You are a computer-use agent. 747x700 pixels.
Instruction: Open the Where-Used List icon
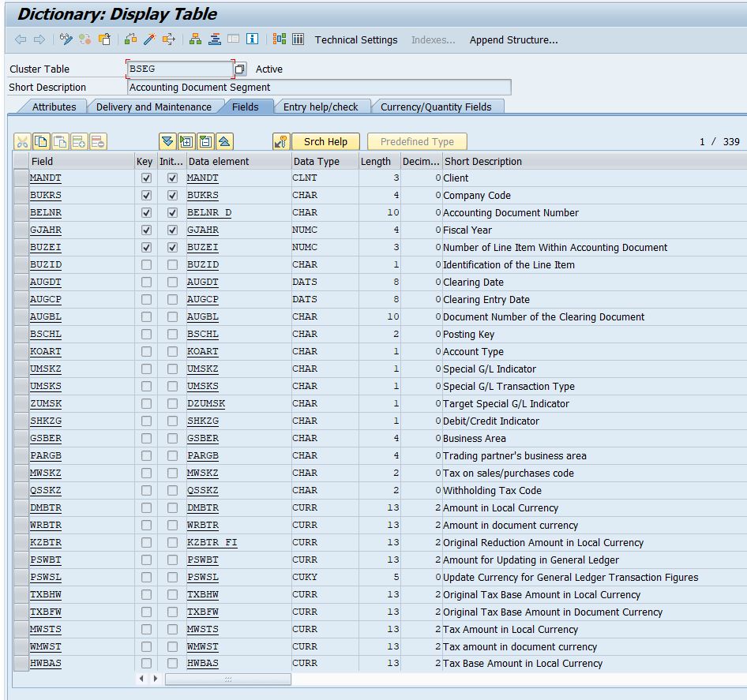pyautogui.click(x=169, y=39)
